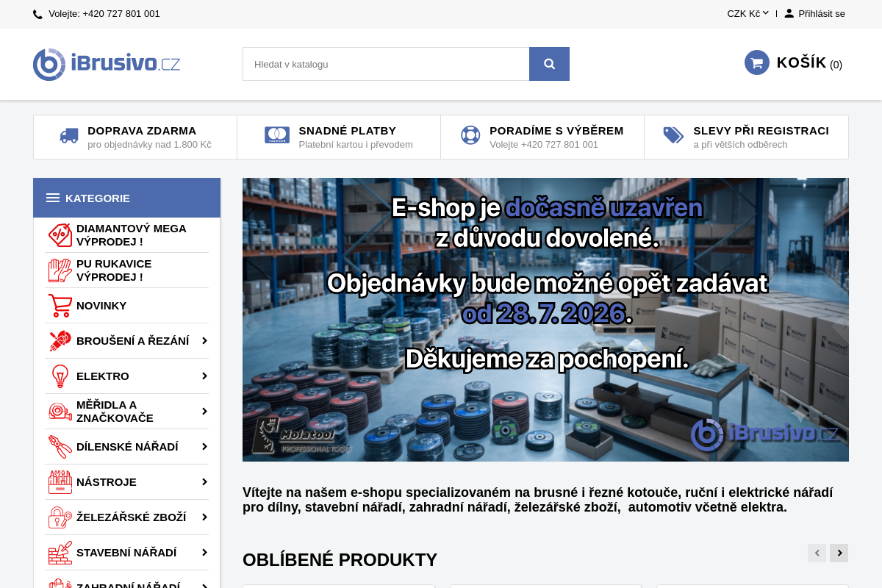Click the user icon next to Přihlásit se

[x=789, y=13]
